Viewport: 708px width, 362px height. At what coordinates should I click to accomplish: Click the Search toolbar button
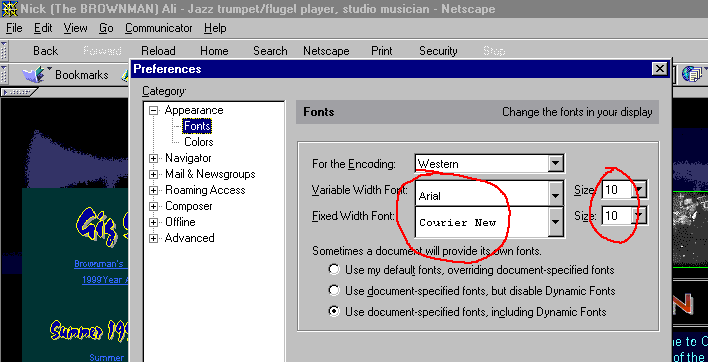tap(270, 51)
